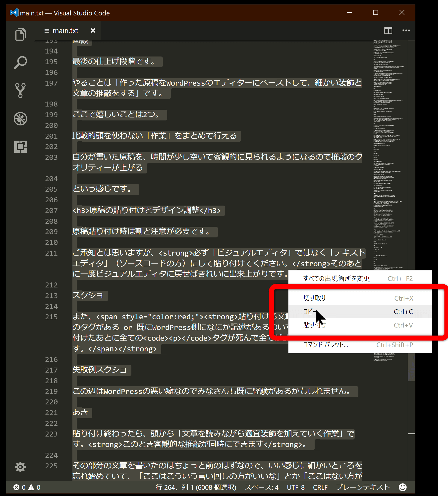The height and width of the screenshot is (496, 448).
Task: Choose コマンド パレット... in context menu
Action: click(360, 345)
